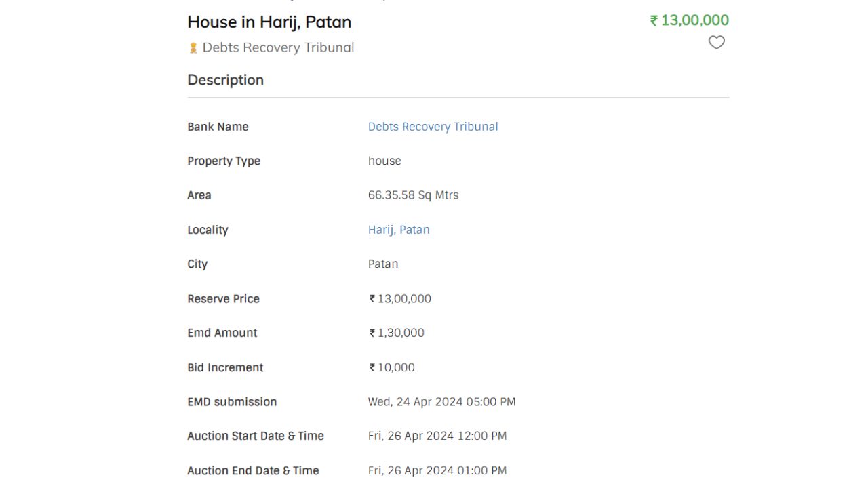This screenshot has height=488, width=868.
Task: Open the Debts Recovery Tribunal bank link
Action: (x=433, y=127)
